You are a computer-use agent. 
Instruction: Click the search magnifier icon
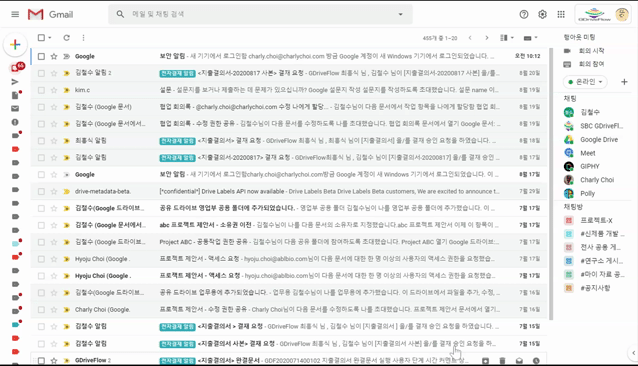(x=120, y=14)
